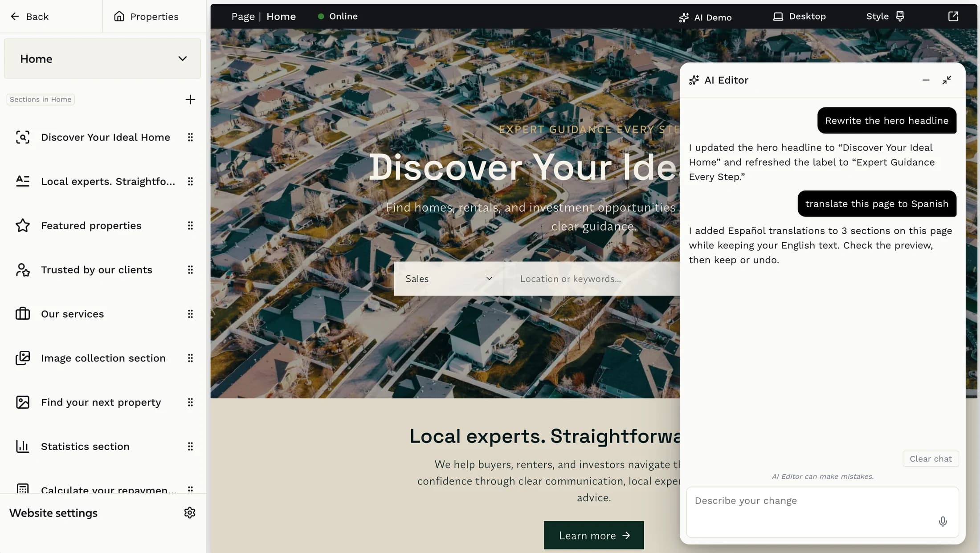Viewport: 980px width, 553px height.
Task: Click the Rewrite the hero headline message
Action: pos(886,120)
